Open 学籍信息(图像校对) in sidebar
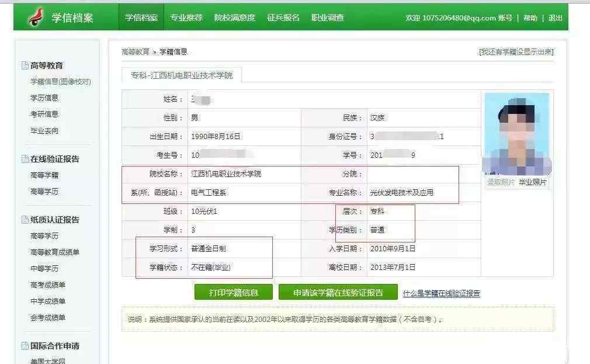590x364 pixels. pos(61,81)
